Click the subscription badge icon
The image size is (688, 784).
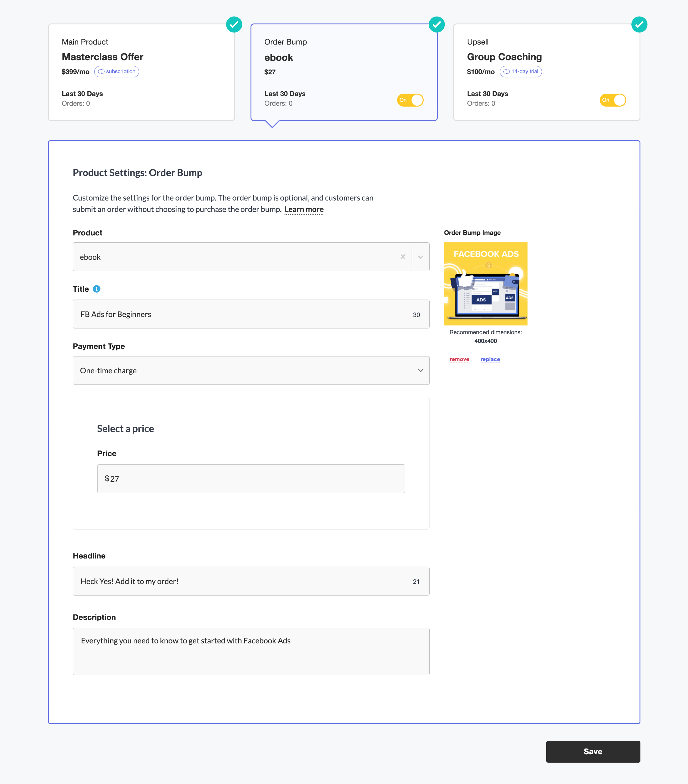point(101,72)
